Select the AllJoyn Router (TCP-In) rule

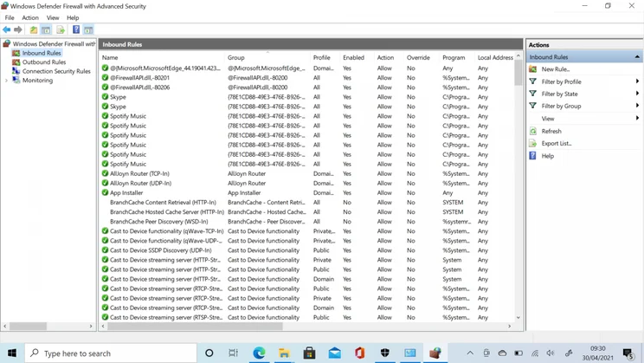pyautogui.click(x=139, y=173)
